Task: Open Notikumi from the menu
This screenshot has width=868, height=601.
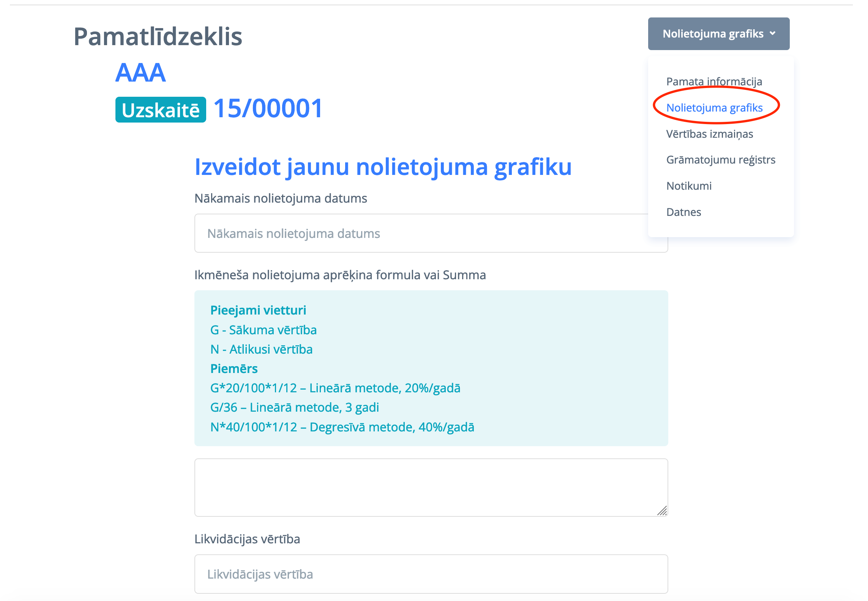Action: tap(689, 186)
